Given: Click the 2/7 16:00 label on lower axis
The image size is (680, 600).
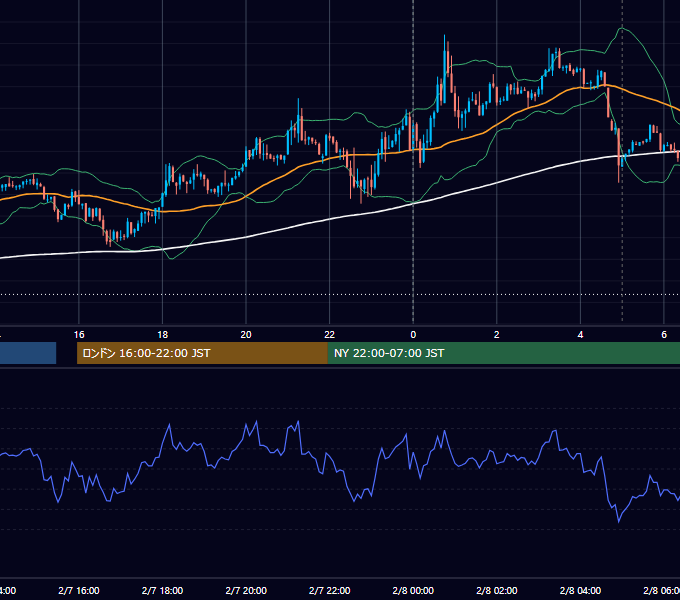Looking at the screenshot, I should pos(79,590).
